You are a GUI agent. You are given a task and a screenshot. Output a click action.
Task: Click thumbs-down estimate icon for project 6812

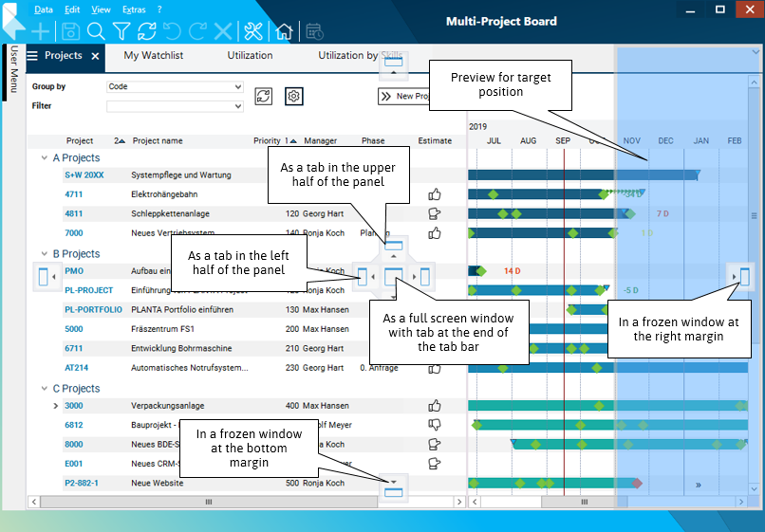coord(435,425)
